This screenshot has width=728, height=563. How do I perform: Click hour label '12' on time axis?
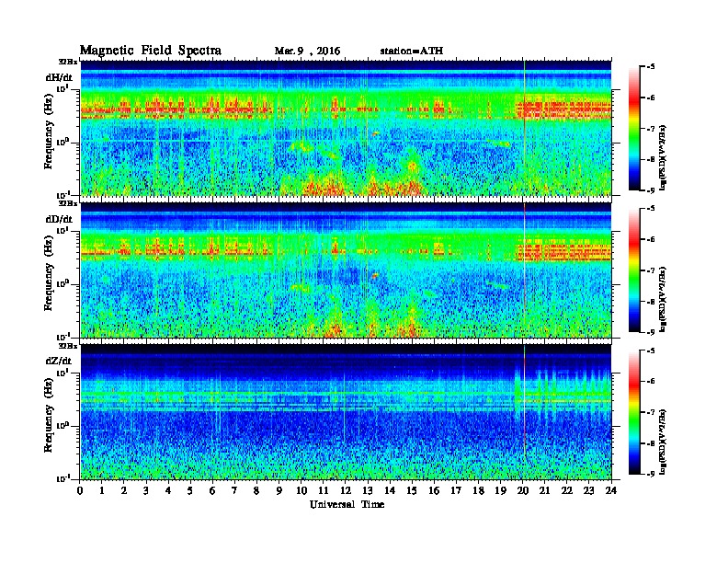click(x=346, y=491)
